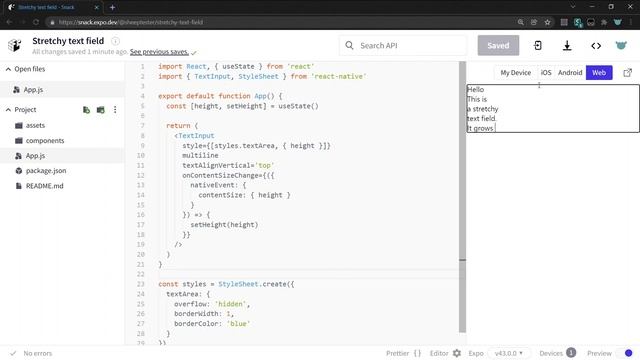
Task: Click the new folder icon in Project
Action: (x=100, y=110)
